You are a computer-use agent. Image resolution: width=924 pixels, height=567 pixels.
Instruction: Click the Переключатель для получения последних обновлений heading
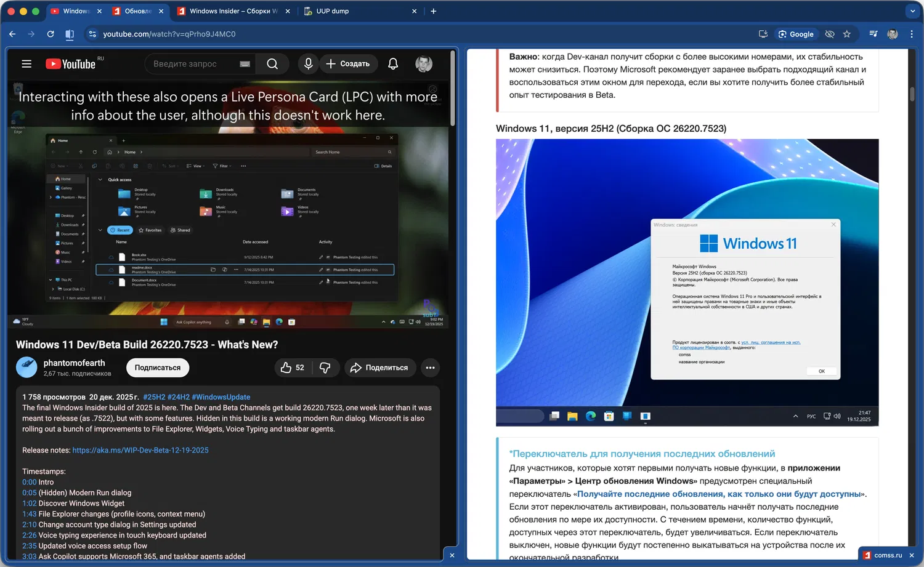pos(642,454)
